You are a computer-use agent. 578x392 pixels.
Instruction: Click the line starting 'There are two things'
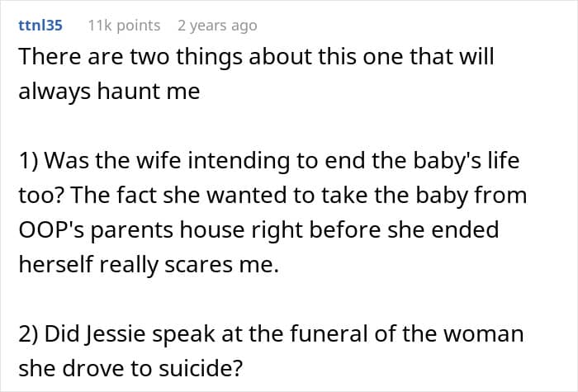pos(256,57)
